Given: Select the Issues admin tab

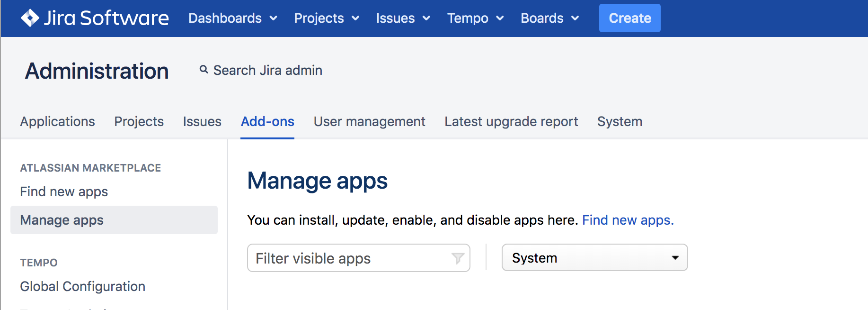Looking at the screenshot, I should pos(202,121).
